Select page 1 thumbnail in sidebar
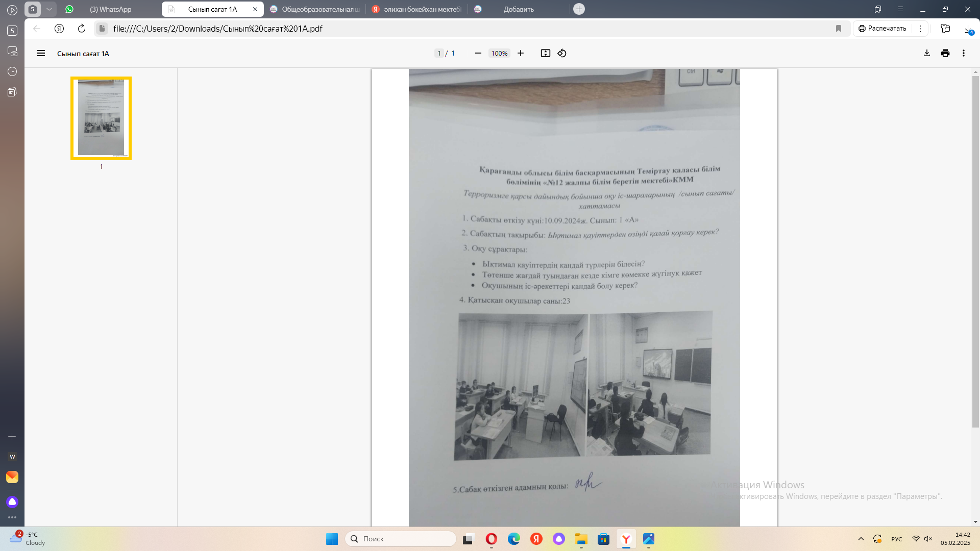This screenshot has width=980, height=551. (x=101, y=118)
